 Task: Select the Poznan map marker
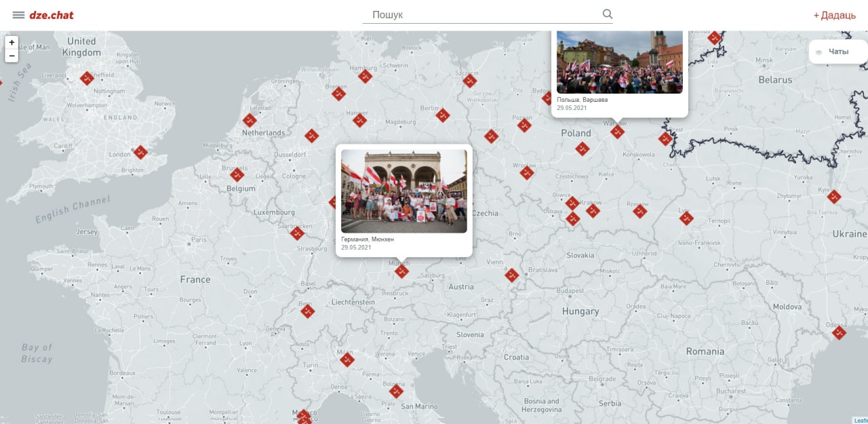524,125
